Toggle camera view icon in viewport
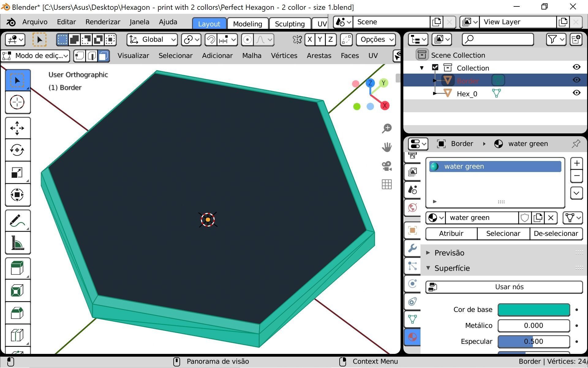 click(387, 166)
